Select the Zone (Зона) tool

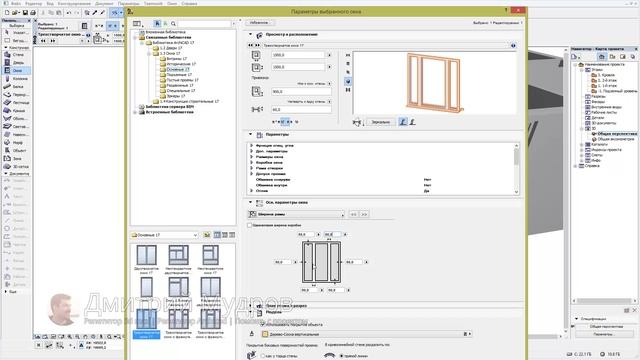(x=16, y=158)
